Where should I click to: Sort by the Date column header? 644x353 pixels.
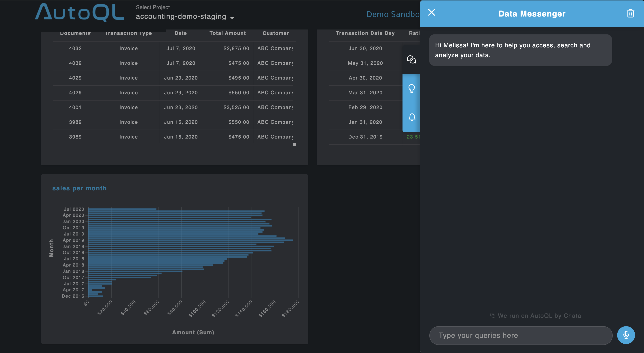[181, 33]
